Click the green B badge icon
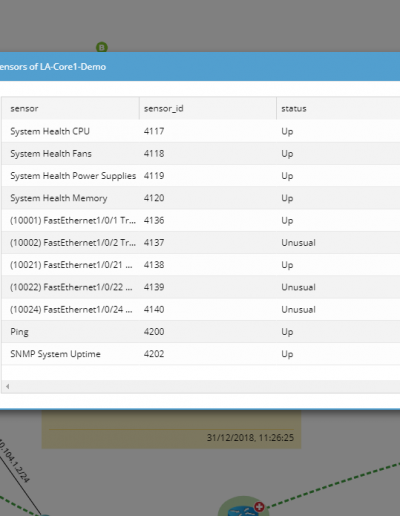The image size is (400, 516). 102,47
